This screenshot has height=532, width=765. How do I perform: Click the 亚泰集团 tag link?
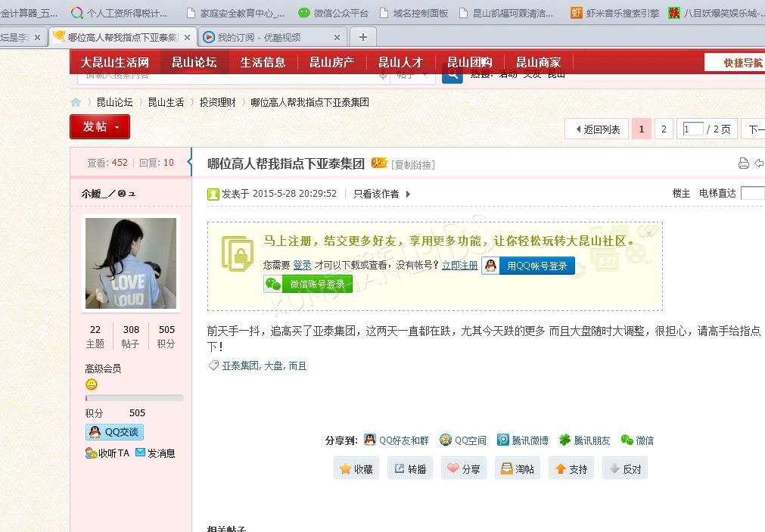point(241,366)
